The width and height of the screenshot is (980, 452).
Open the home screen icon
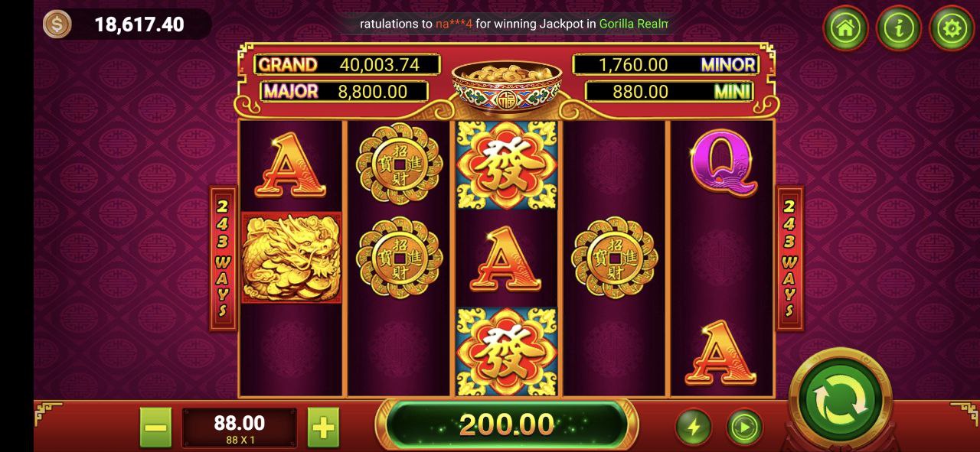(x=845, y=29)
